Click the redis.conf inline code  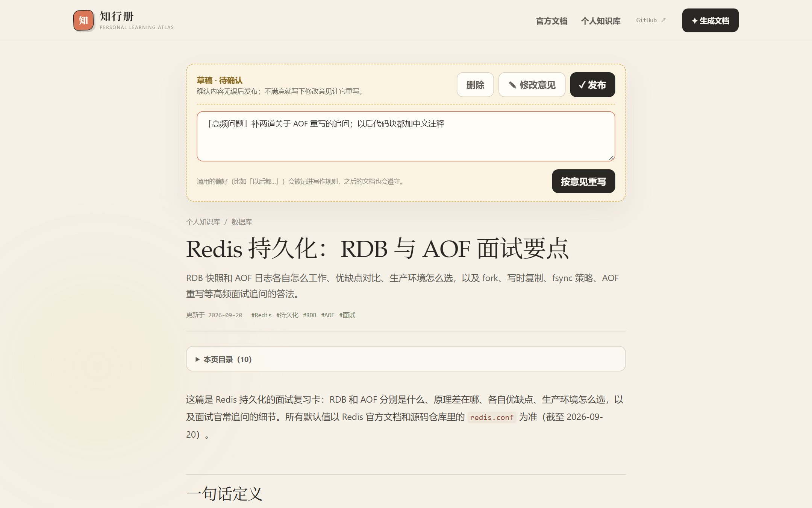492,417
